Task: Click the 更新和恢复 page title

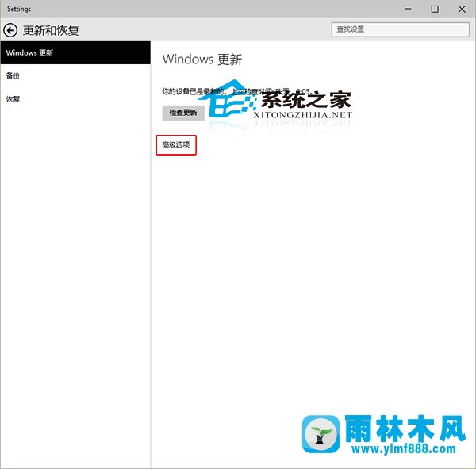Action: click(51, 30)
